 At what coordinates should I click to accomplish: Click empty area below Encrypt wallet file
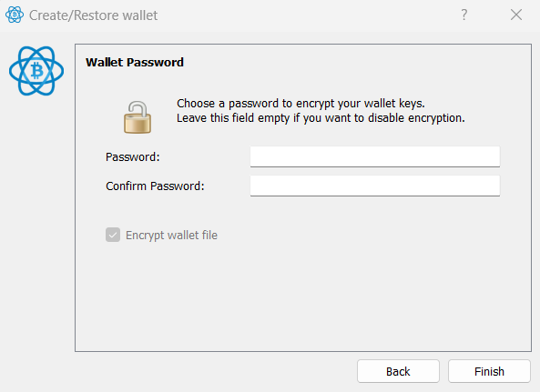pyautogui.click(x=303, y=296)
